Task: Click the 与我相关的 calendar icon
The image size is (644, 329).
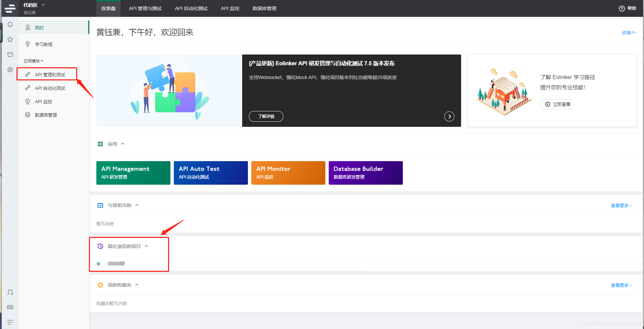Action: pyautogui.click(x=100, y=205)
